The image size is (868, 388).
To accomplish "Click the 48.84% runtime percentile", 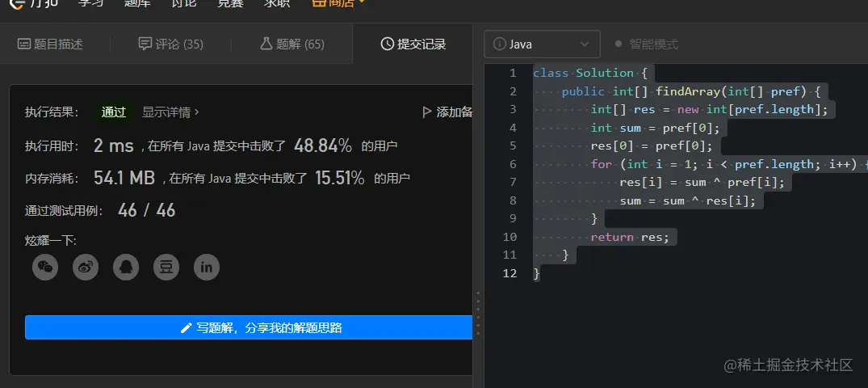I will point(323,145).
